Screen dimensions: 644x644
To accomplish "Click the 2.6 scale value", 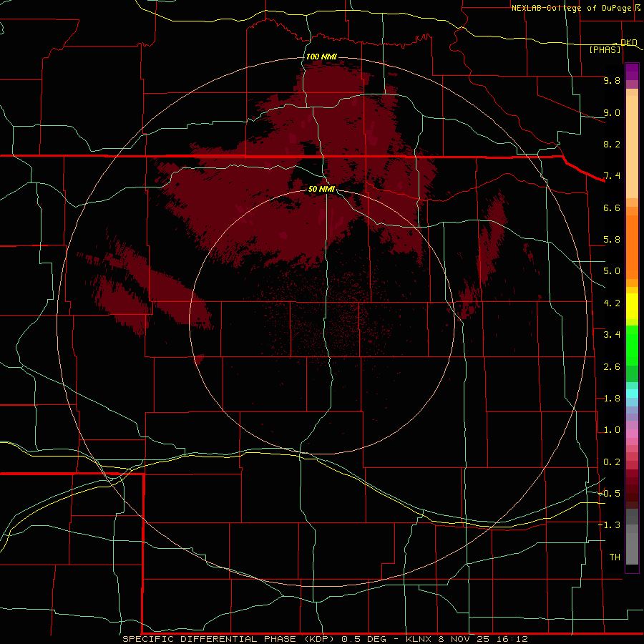I will point(612,367).
